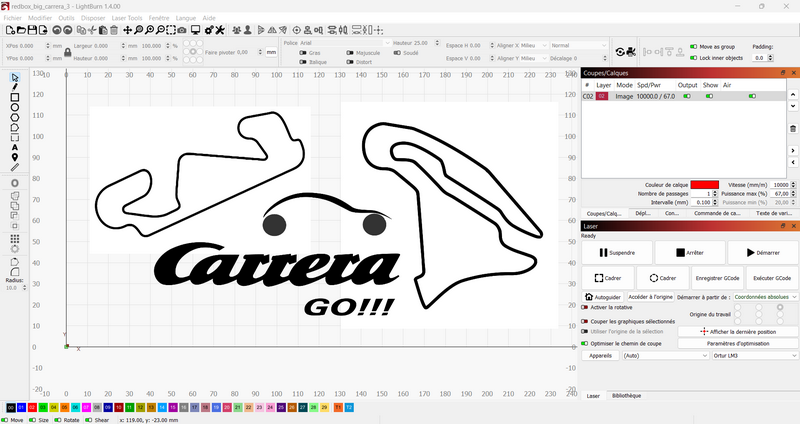The height and width of the screenshot is (424, 800).
Task: Open the 'Laser Tools' menu
Action: [127, 18]
